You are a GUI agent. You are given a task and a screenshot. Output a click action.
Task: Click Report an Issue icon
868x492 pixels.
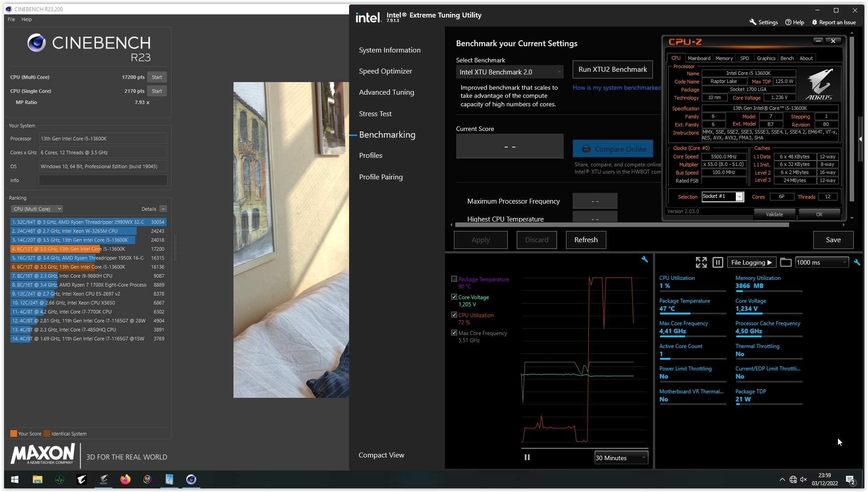pyautogui.click(x=815, y=22)
